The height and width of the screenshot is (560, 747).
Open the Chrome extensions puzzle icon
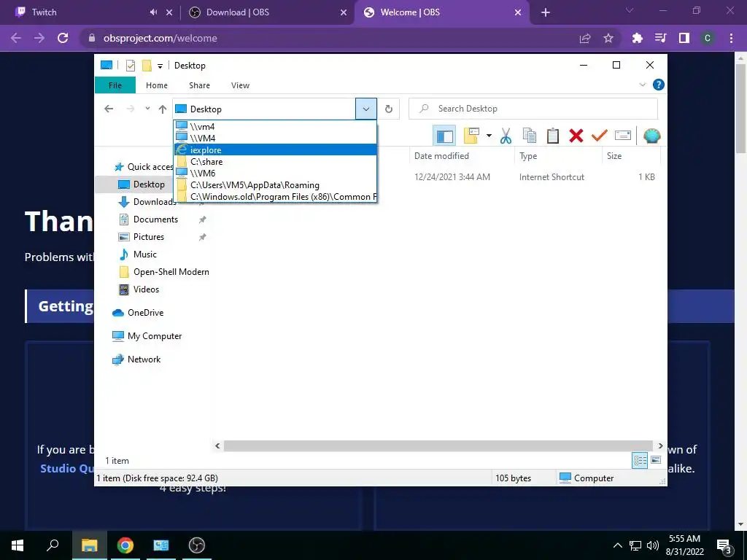[637, 38]
